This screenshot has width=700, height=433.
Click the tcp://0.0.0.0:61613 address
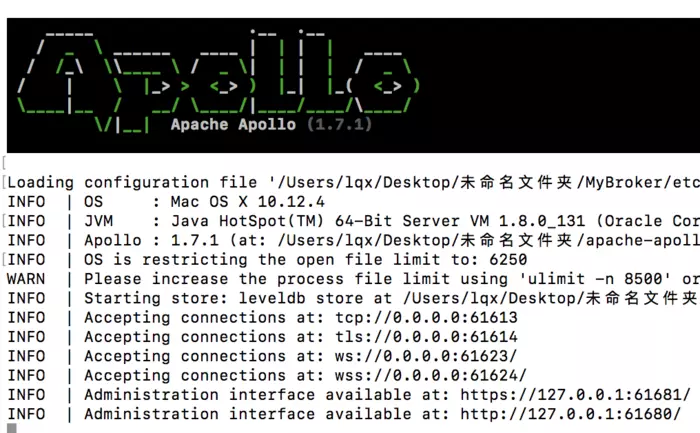[426, 318]
